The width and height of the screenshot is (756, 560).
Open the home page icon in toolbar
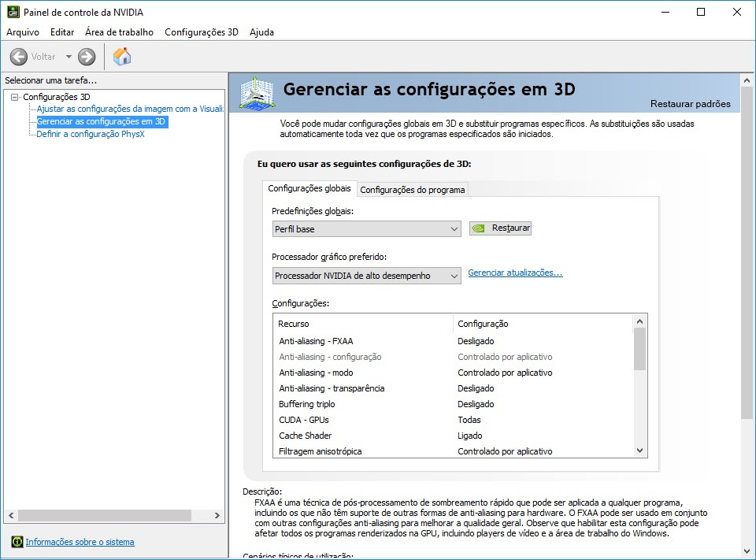point(122,57)
